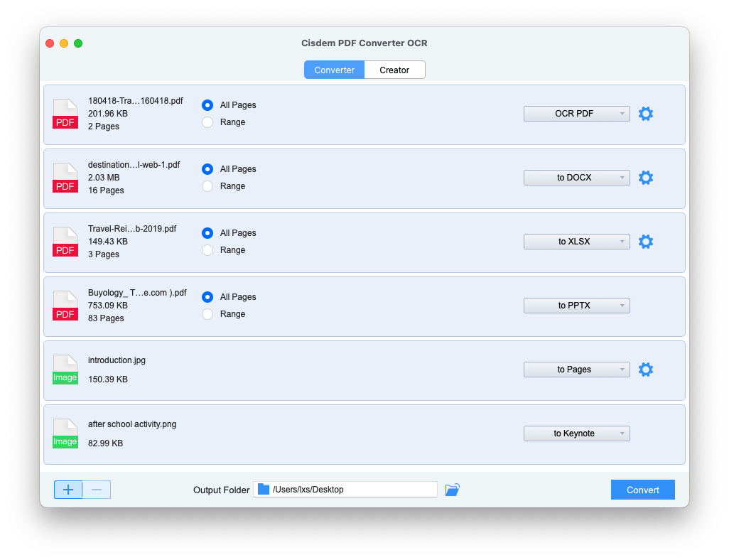Select Range for Travel-Rei…b-2019.pdf
This screenshot has height=560, width=729.
click(207, 250)
